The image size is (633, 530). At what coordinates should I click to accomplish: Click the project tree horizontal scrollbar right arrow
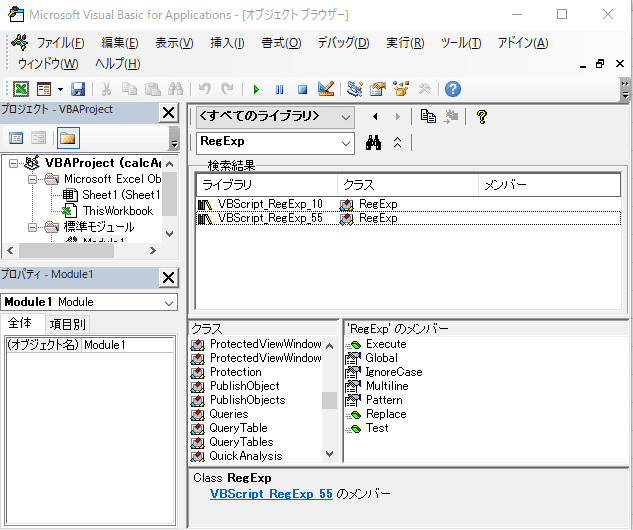(153, 251)
